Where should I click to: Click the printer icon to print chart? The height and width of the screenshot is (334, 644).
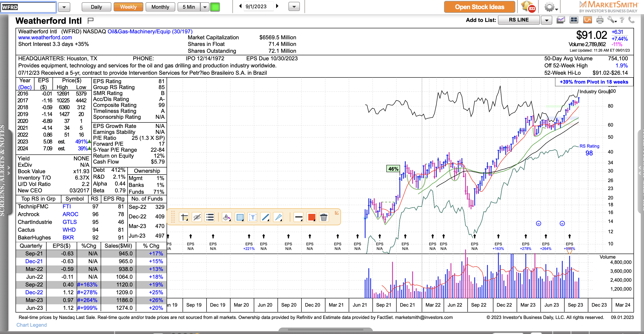(600, 20)
